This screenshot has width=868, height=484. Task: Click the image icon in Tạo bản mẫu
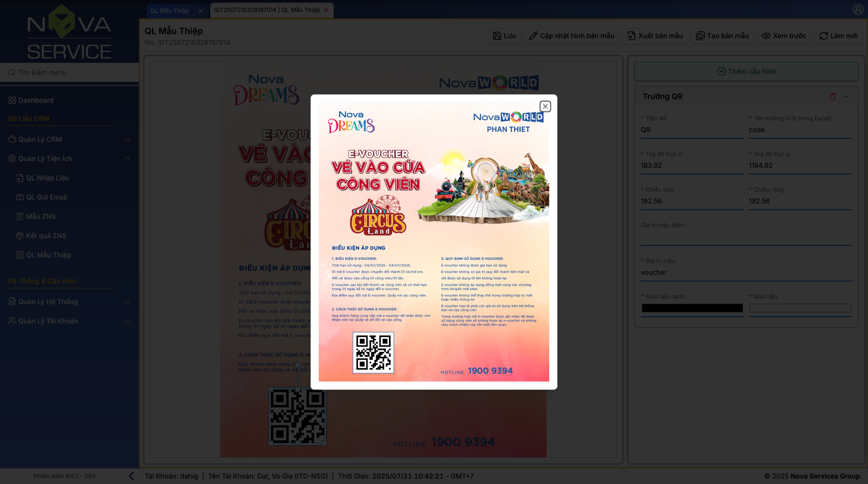click(x=700, y=36)
